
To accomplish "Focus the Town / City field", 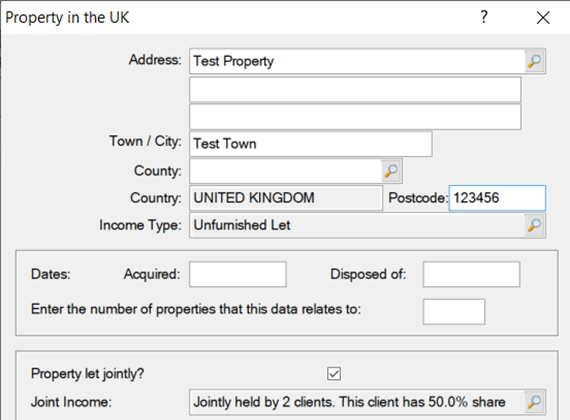I will [311, 144].
